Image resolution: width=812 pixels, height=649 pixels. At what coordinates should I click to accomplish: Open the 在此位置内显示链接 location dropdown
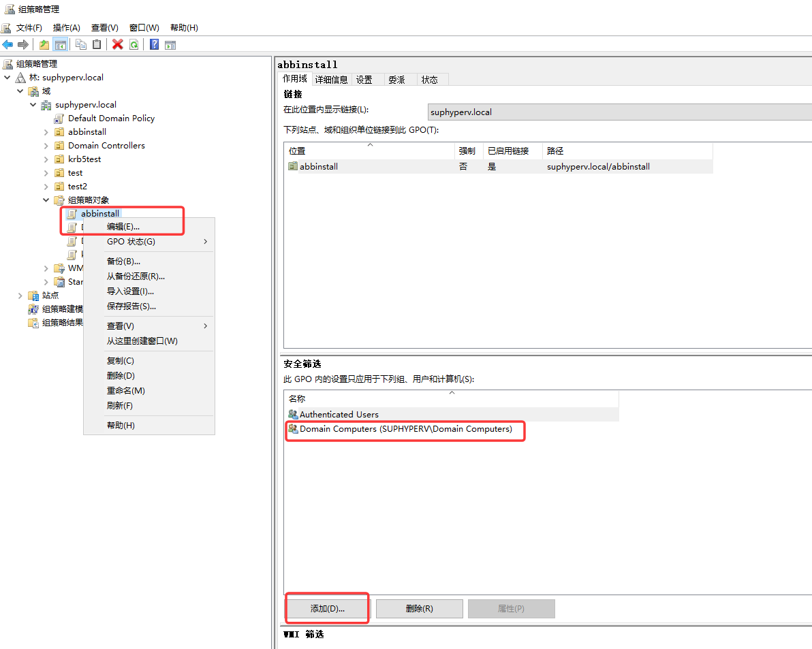(620, 112)
